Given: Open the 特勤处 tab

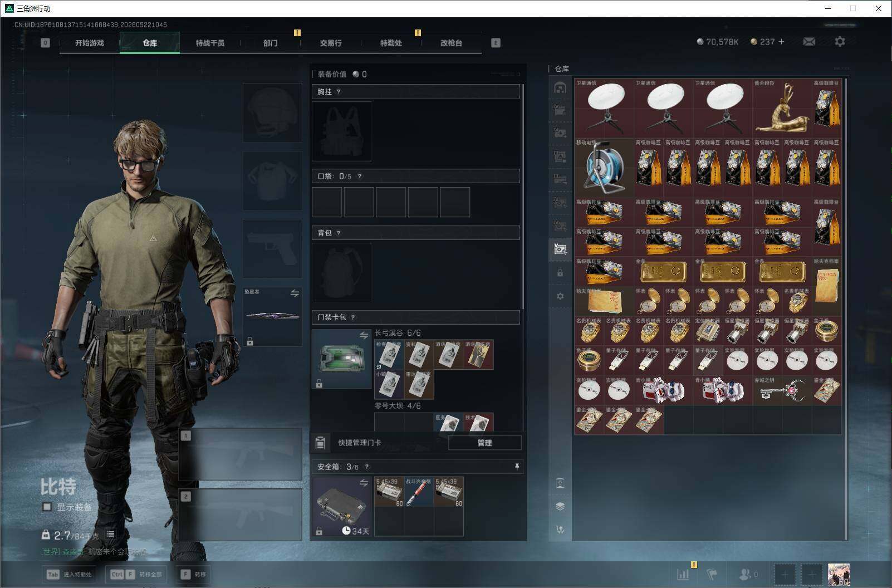Looking at the screenshot, I should pos(391,43).
